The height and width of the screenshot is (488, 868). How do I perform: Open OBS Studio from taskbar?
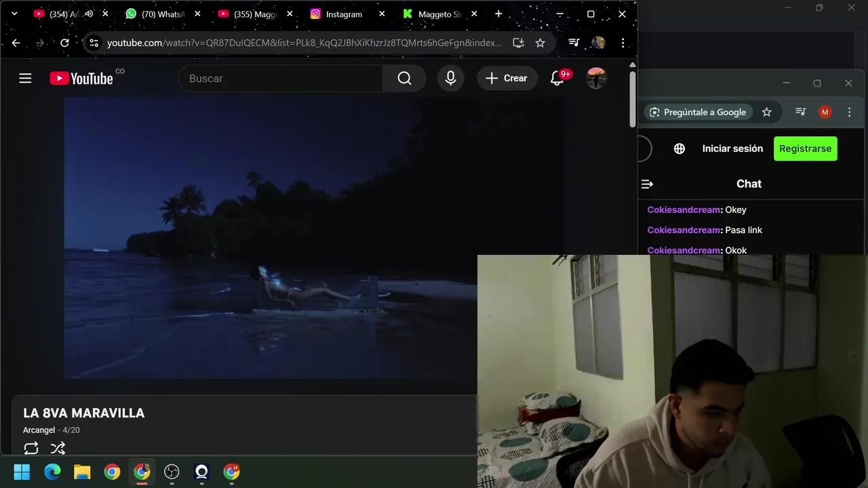pyautogui.click(x=172, y=472)
